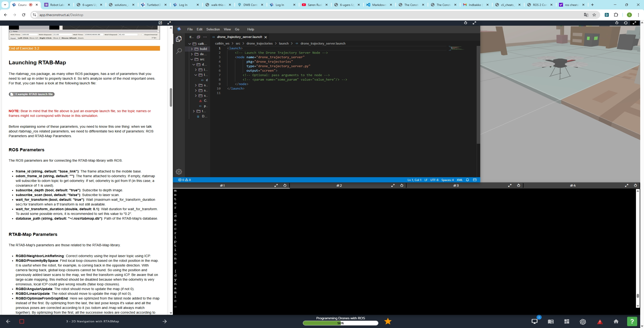644x328 pixels.
Task: Open the Selection menu in the IDE
Action: (x=213, y=29)
